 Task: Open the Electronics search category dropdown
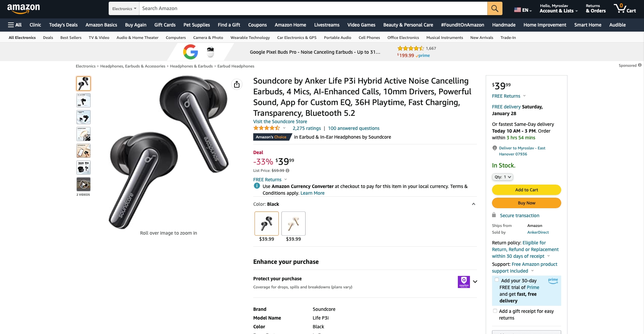(124, 8)
